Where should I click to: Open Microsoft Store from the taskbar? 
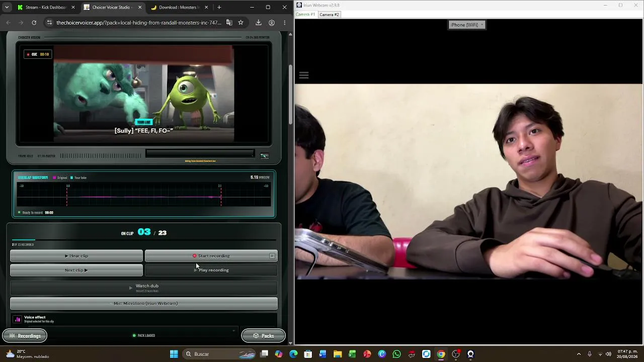[308, 354]
